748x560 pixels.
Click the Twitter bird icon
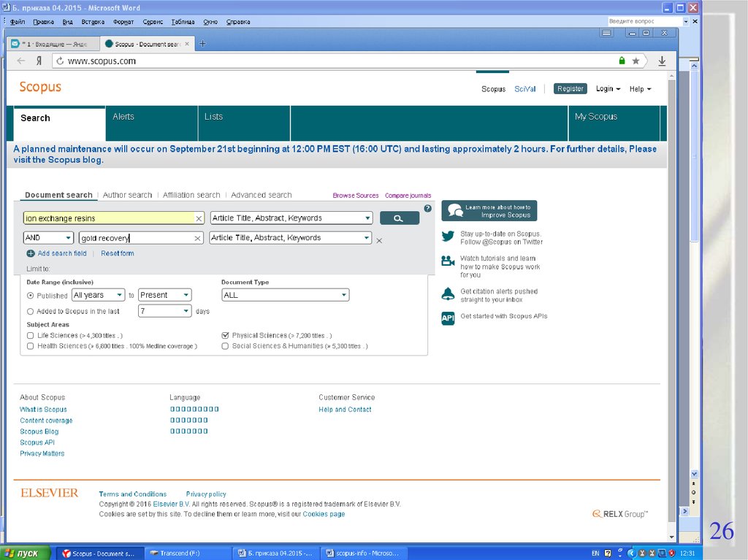[x=448, y=236]
